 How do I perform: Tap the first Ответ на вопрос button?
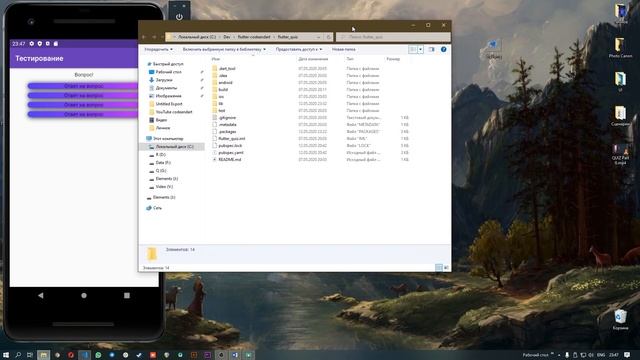[x=83, y=86]
